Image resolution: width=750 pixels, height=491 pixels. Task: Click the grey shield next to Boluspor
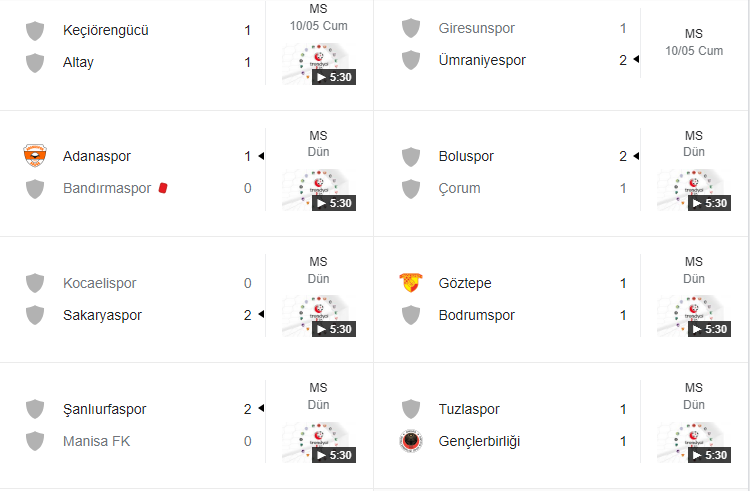pos(411,156)
